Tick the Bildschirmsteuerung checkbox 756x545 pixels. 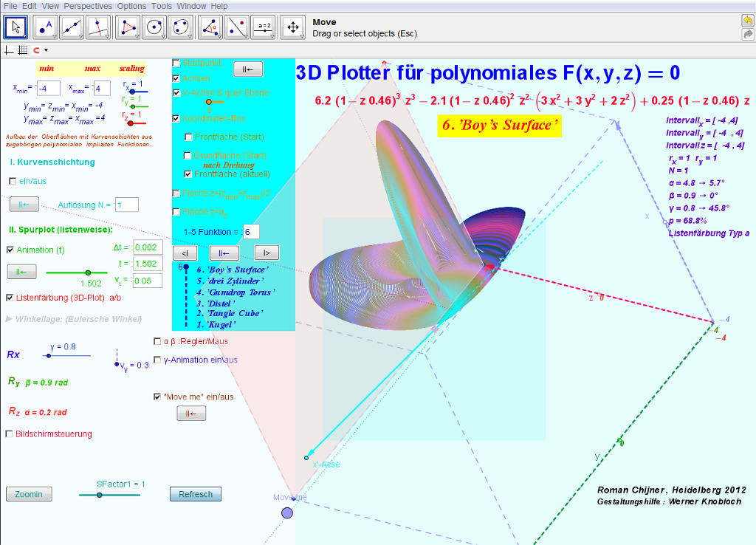(10, 434)
